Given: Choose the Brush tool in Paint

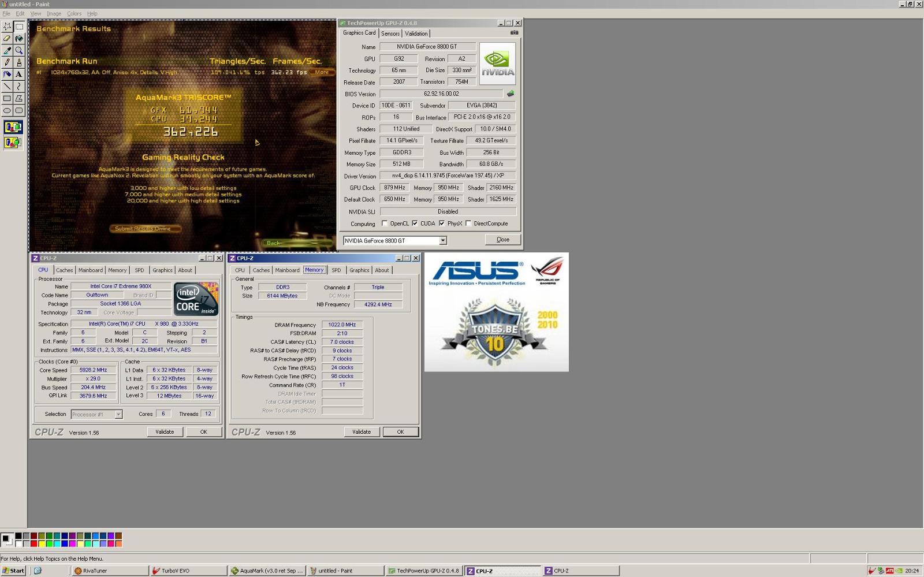Looking at the screenshot, I should click(x=19, y=62).
